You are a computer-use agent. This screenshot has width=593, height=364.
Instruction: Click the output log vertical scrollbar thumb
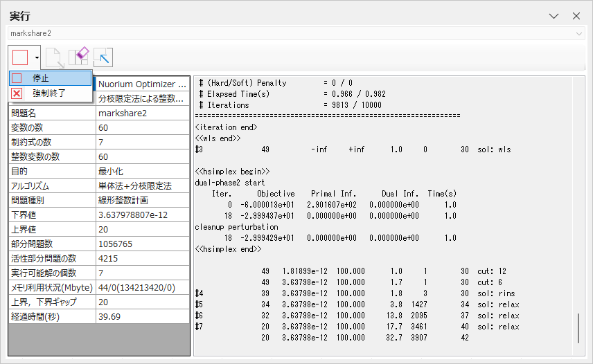coord(578,328)
